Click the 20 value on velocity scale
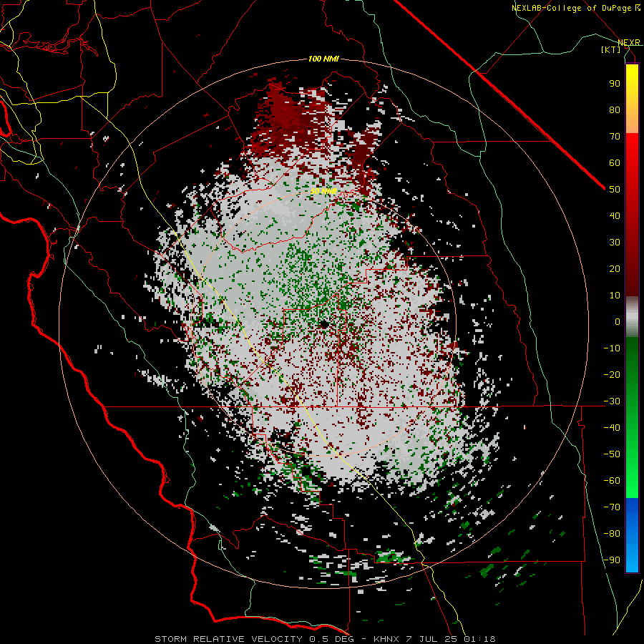Image resolution: width=644 pixels, height=644 pixels. click(615, 269)
